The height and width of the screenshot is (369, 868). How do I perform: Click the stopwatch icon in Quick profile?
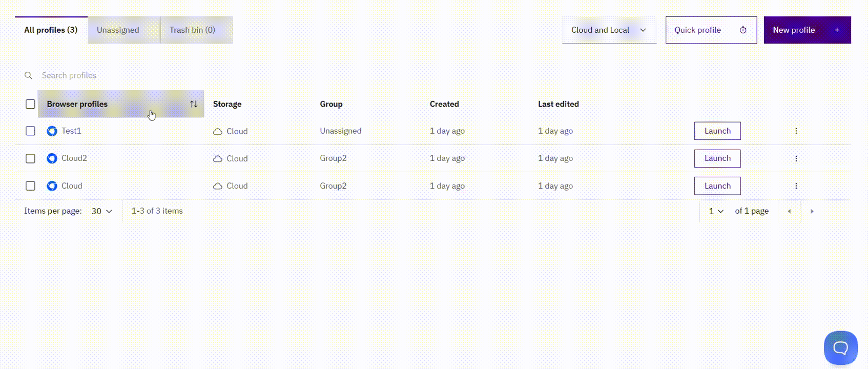pyautogui.click(x=743, y=30)
